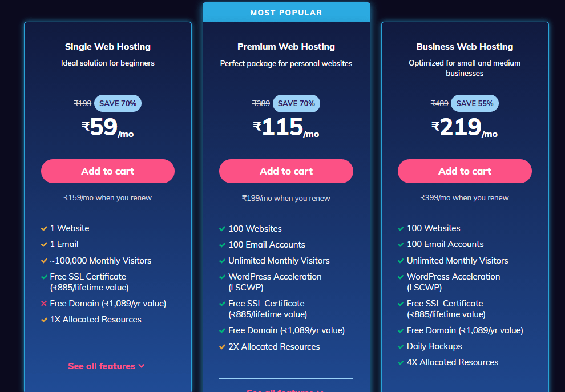Click the check beside "1X Allocated Resources"

click(x=44, y=320)
